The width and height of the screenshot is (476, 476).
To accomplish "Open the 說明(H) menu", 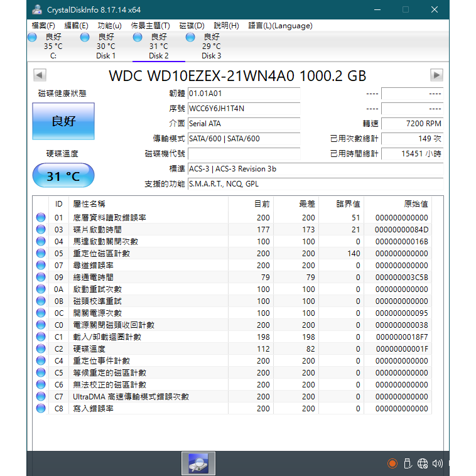I will pyautogui.click(x=226, y=26).
